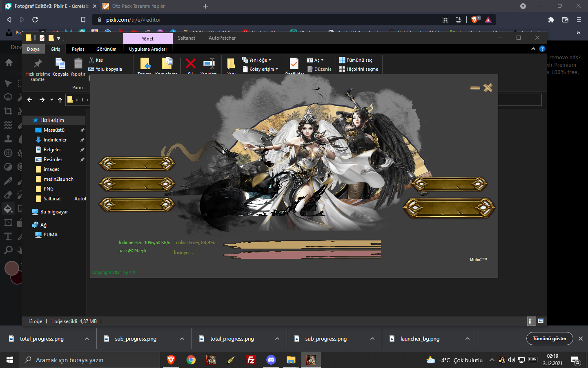Collapse the ribbon with the up chevron
Image resolution: width=588 pixels, height=368 pixels.
pyautogui.click(x=533, y=49)
